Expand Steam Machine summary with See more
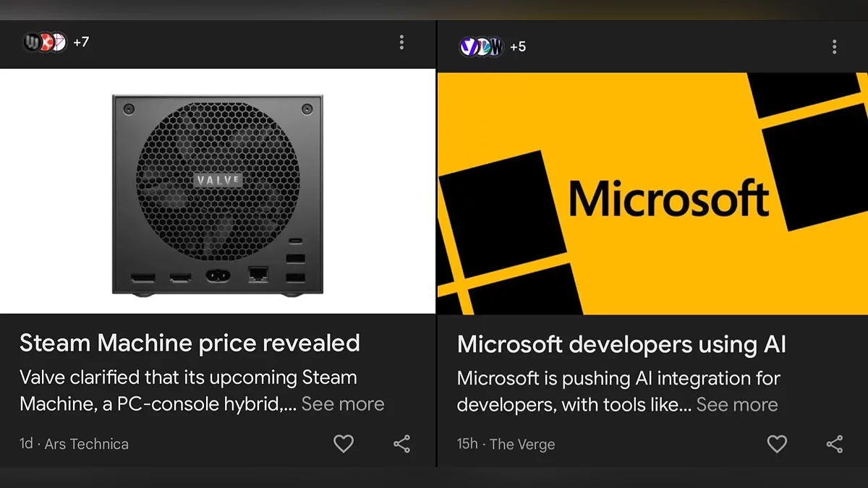This screenshot has height=488, width=868. [342, 404]
